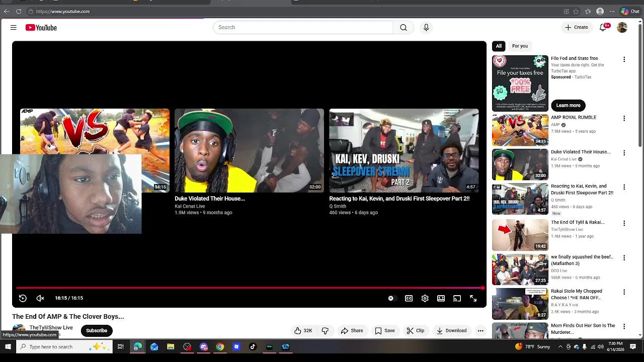Share the video
Viewport: 644px width, 362px height.
click(x=352, y=331)
